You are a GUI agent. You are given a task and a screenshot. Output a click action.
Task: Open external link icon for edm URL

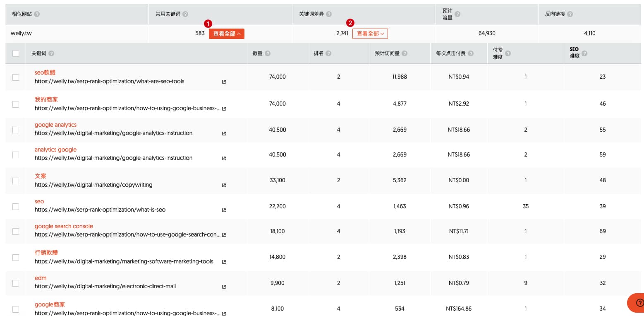[x=224, y=287]
